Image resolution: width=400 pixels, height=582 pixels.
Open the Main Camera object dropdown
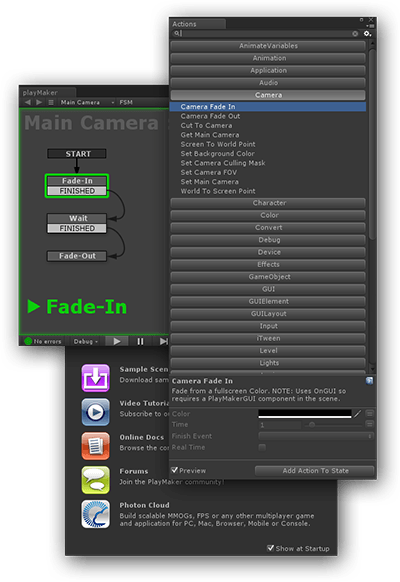click(x=87, y=102)
